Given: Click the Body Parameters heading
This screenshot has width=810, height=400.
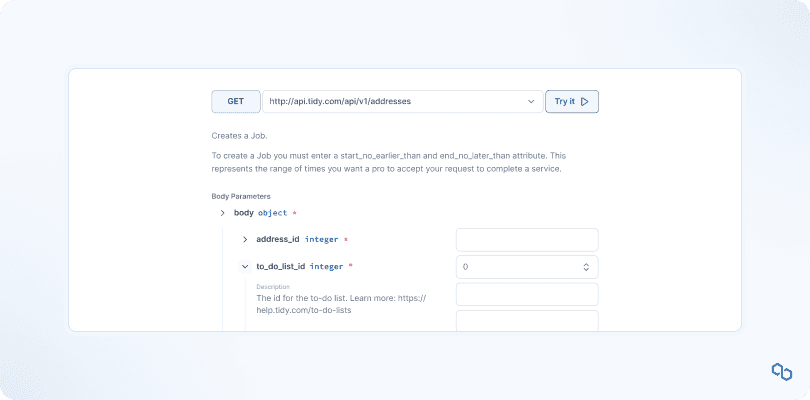Looking at the screenshot, I should tap(241, 196).
